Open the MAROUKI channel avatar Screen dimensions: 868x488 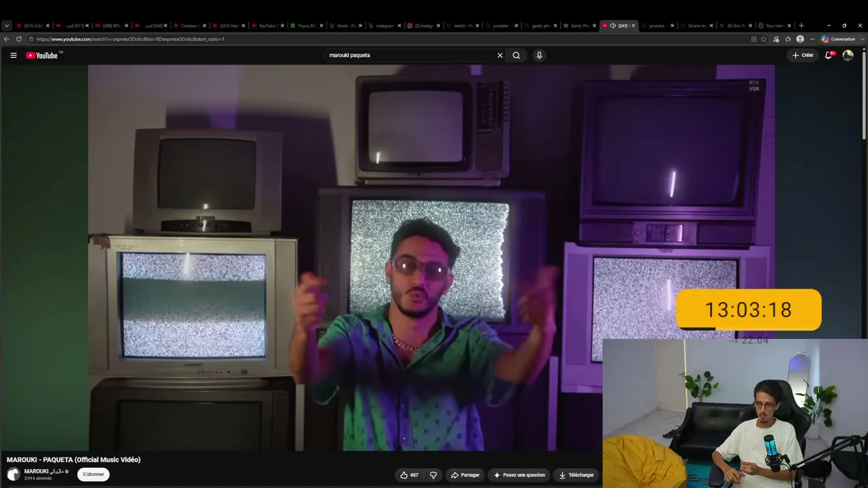point(14,474)
